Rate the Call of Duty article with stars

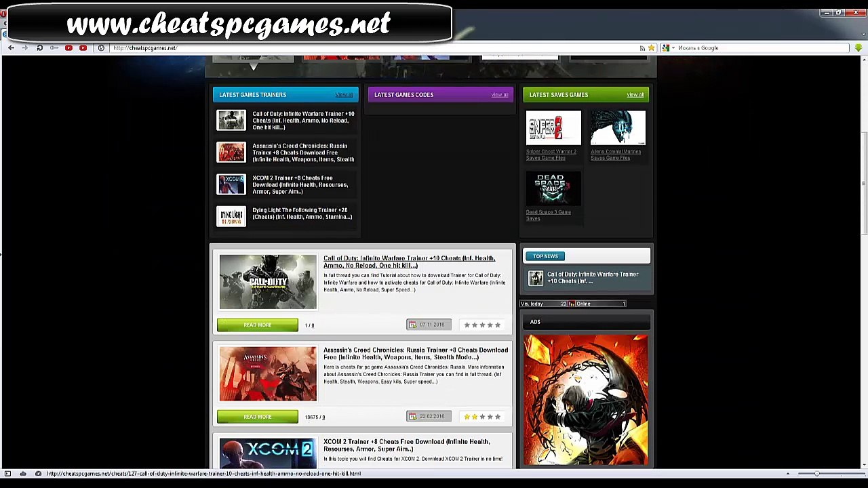pos(482,325)
